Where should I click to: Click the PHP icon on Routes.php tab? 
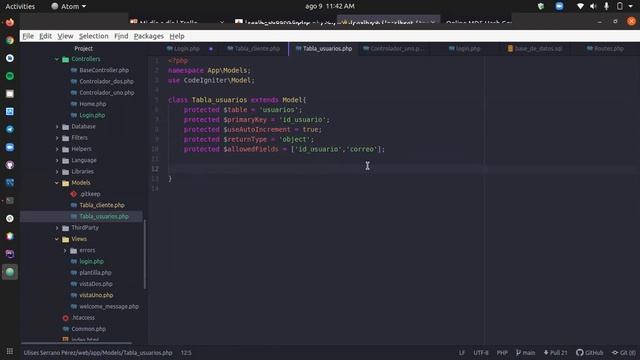point(590,49)
